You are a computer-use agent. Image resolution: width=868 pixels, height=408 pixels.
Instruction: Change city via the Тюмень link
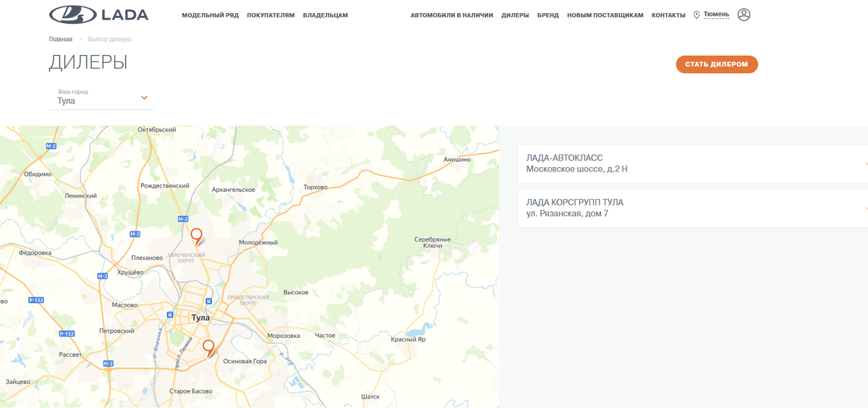[716, 14]
